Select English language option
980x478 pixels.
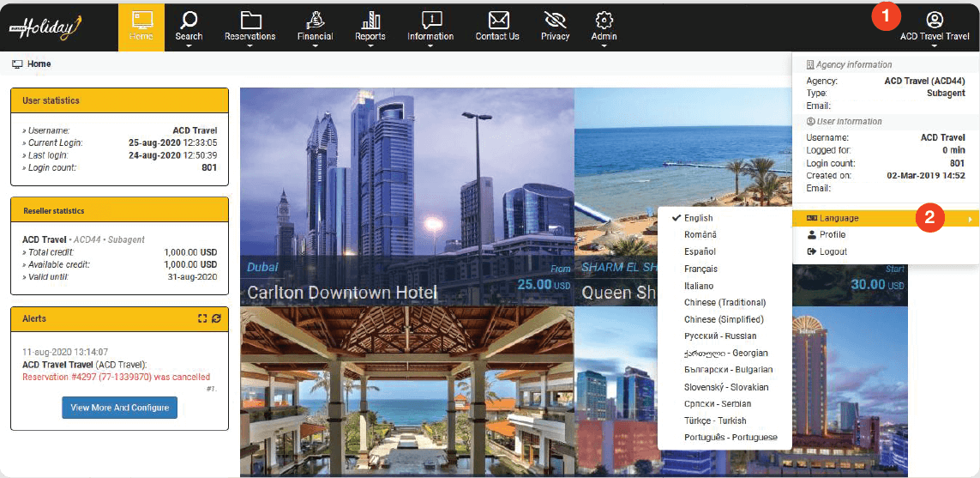[x=698, y=218]
